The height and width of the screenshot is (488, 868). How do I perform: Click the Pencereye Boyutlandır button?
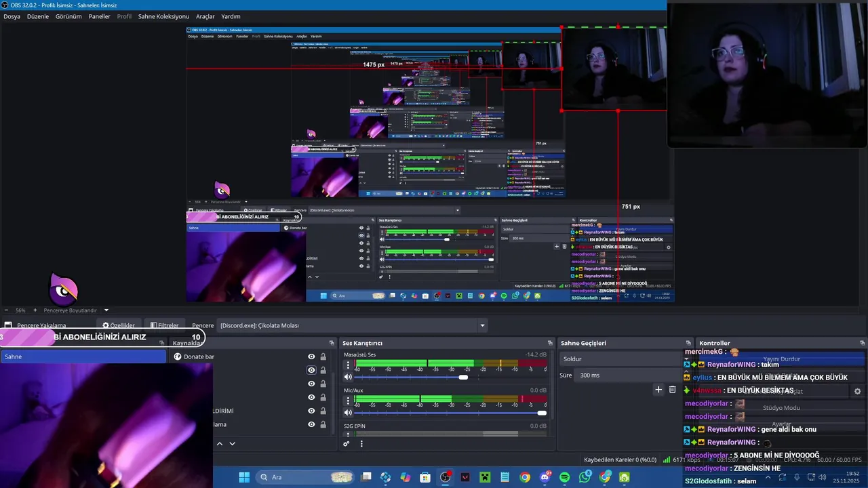pos(71,310)
